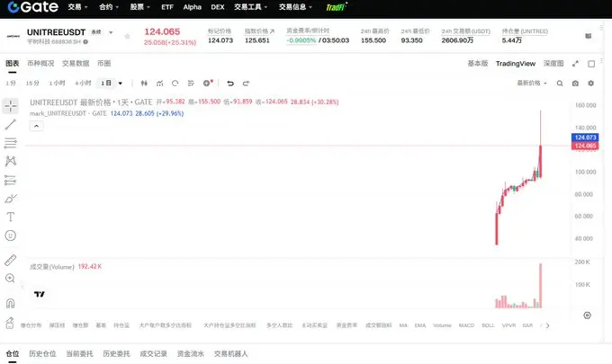
Task: Switch to 币种概况 tab
Action: 40,63
